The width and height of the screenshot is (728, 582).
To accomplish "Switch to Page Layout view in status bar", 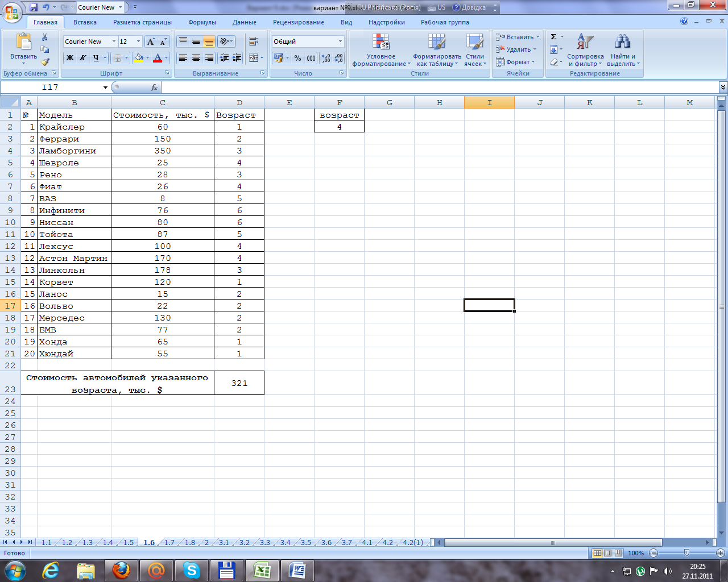I will tap(607, 553).
